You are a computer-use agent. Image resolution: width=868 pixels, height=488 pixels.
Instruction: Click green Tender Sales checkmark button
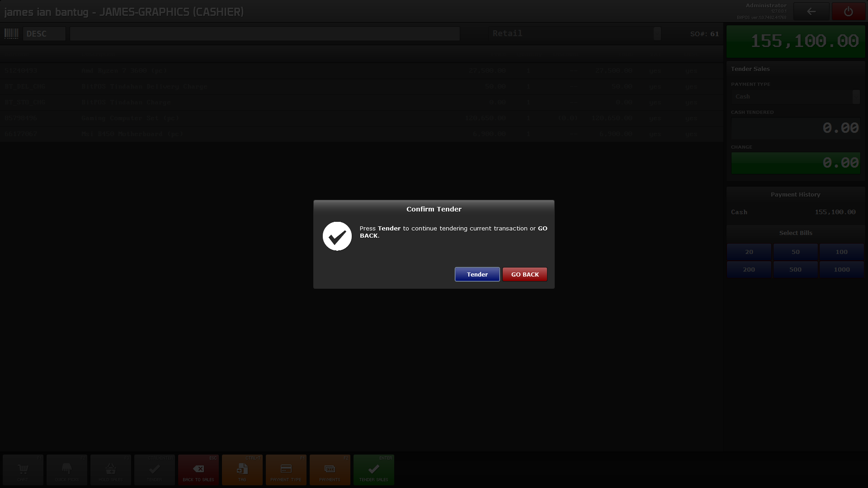(x=374, y=470)
